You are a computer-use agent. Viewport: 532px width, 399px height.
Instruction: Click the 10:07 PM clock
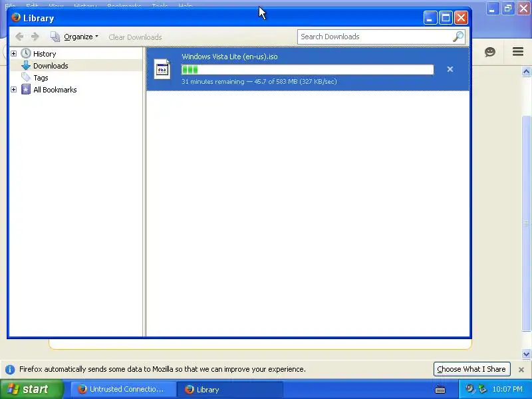point(507,389)
